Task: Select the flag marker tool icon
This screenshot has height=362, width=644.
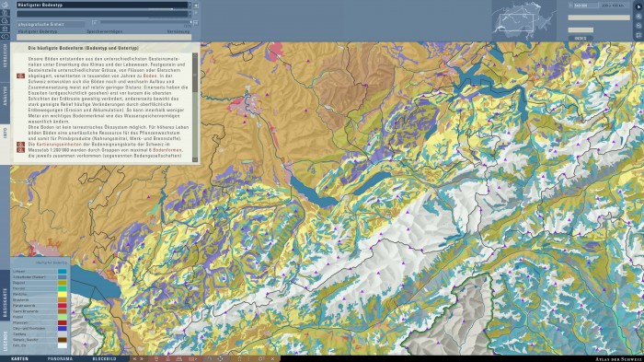Action: (x=638, y=35)
